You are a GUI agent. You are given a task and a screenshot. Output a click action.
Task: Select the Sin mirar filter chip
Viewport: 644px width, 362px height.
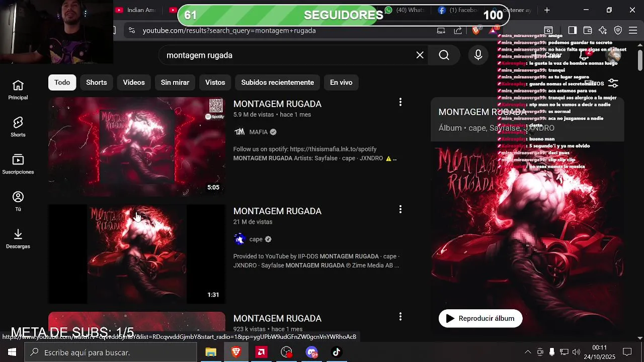[175, 82]
